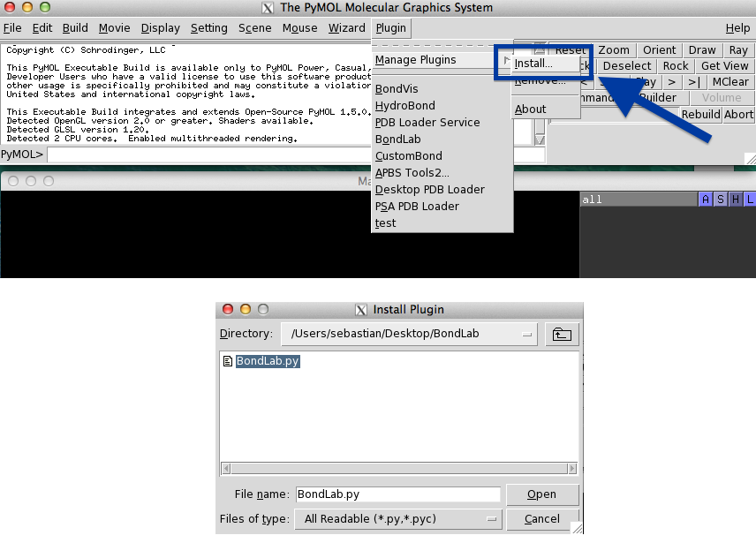Image resolution: width=756 pixels, height=543 pixels.
Task: Close the Plugin menu from menu bar
Action: tap(391, 28)
